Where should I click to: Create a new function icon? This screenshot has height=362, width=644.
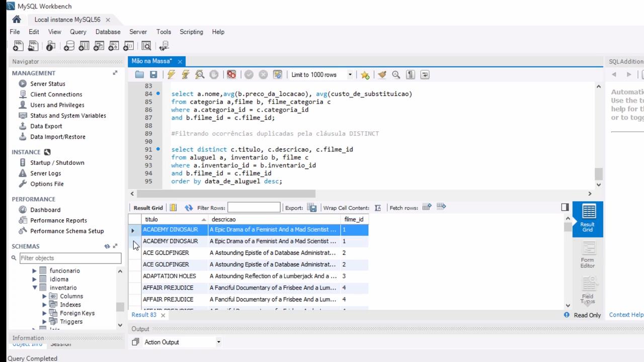coord(129,46)
